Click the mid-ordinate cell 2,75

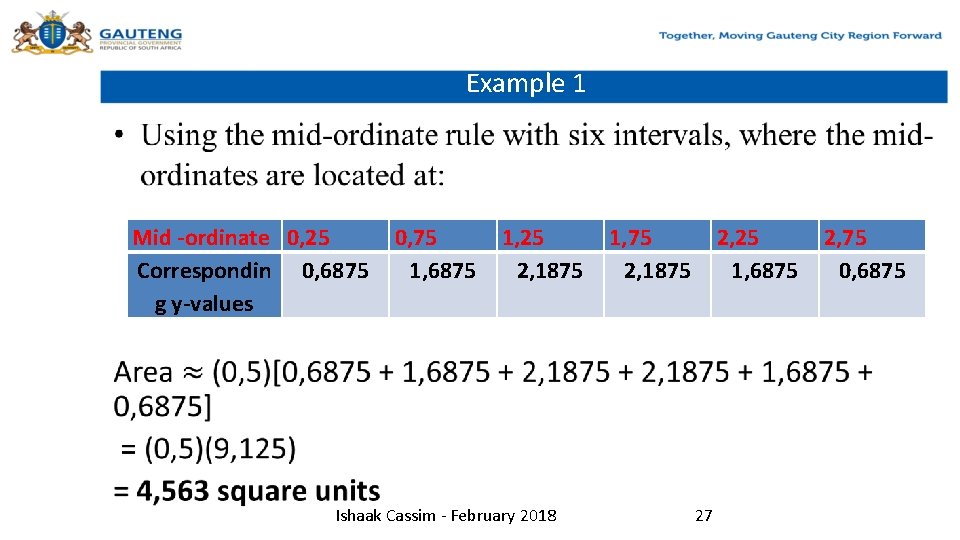(872, 236)
